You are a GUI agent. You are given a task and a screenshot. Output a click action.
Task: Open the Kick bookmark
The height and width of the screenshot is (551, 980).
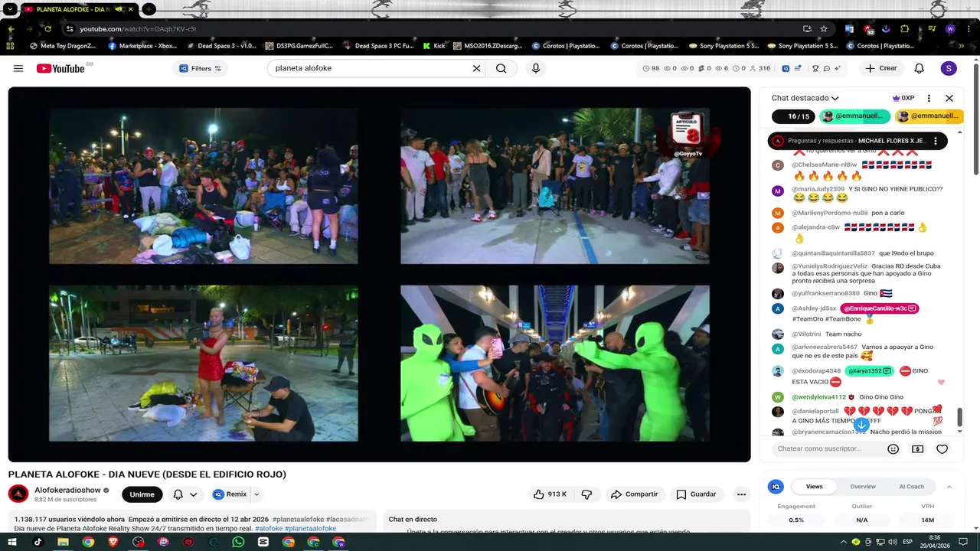(x=434, y=46)
